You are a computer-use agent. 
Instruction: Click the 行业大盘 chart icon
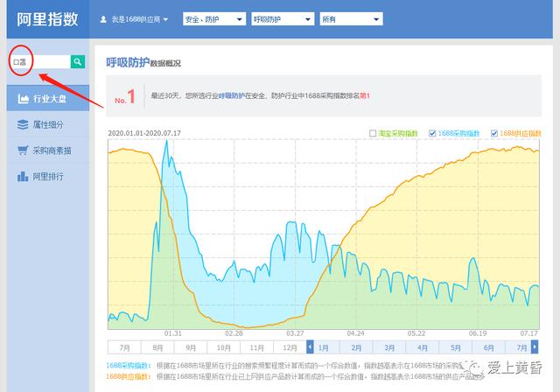click(24, 99)
